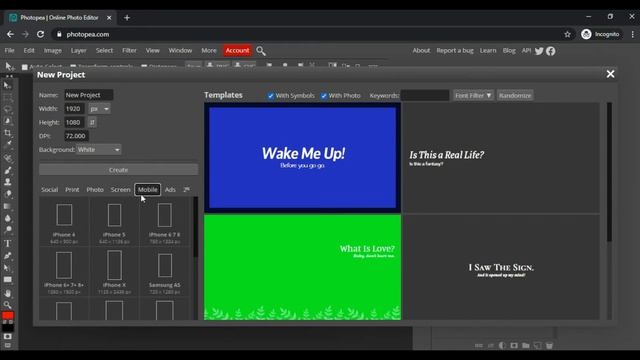This screenshot has height=360, width=640.
Task: Select the Zoom tool in toolbar
Action: 7,304
